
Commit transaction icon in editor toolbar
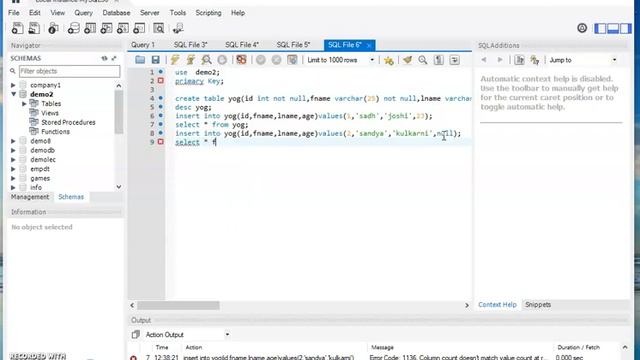tap(261, 60)
